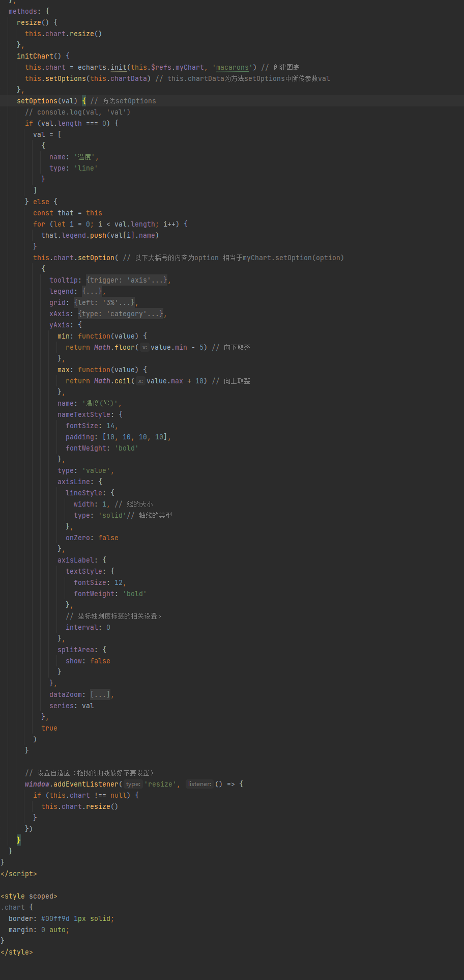
Task: Click the 'methods' keyword
Action: pos(23,11)
